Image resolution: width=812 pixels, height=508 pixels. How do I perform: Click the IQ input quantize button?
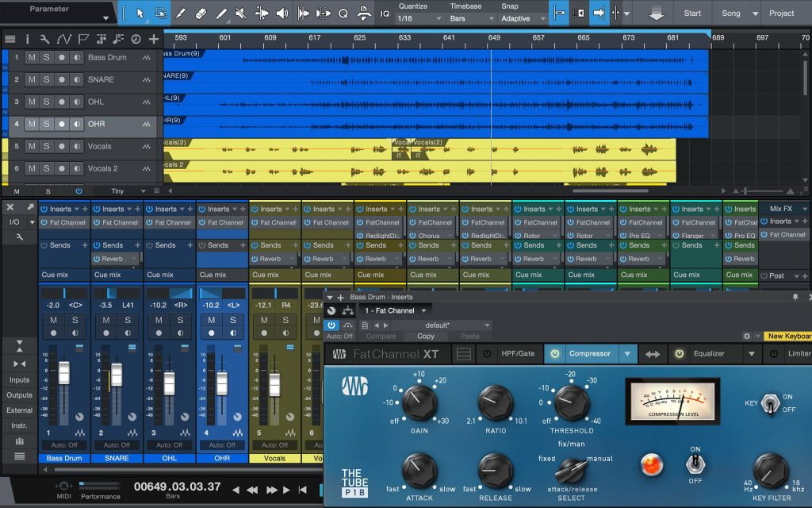[x=385, y=13]
